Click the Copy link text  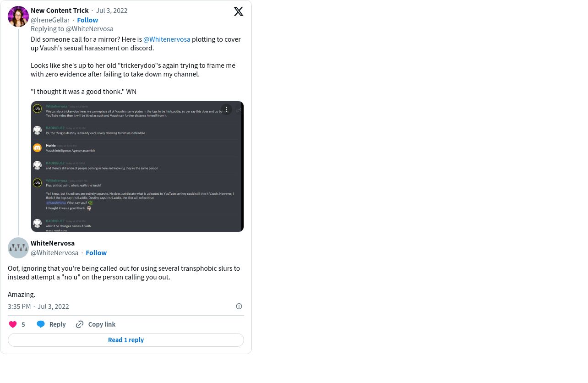102,324
